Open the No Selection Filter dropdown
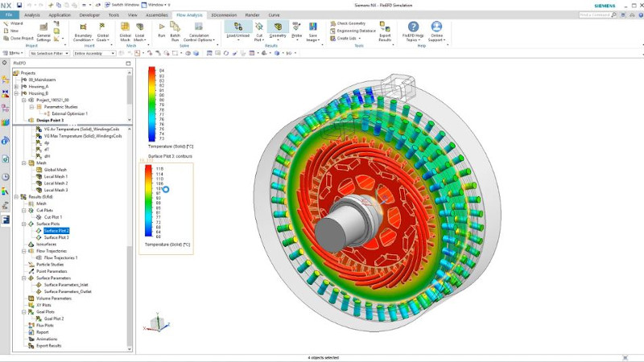 point(50,53)
